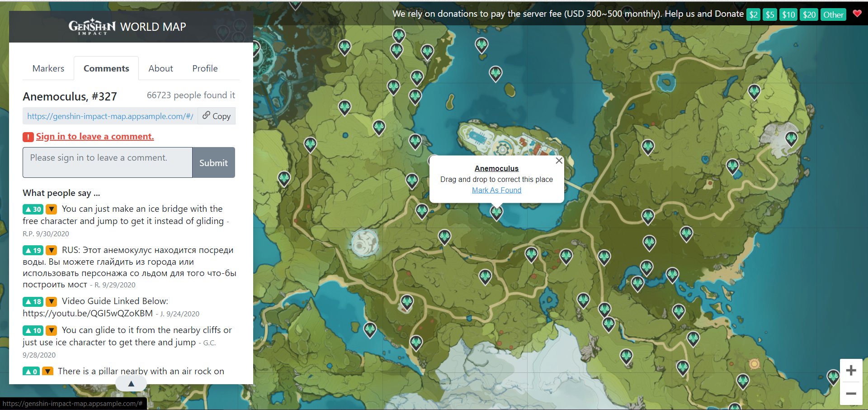Upvote the Video Guide comment with 18 votes

pos(33,301)
